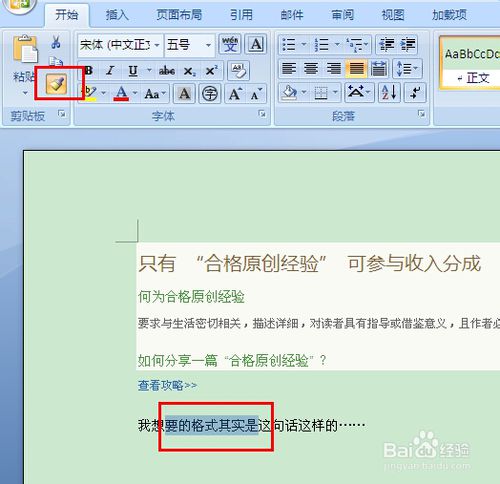Switch to the 邮件 tab
Screen dimensions: 500x484
(x=292, y=15)
